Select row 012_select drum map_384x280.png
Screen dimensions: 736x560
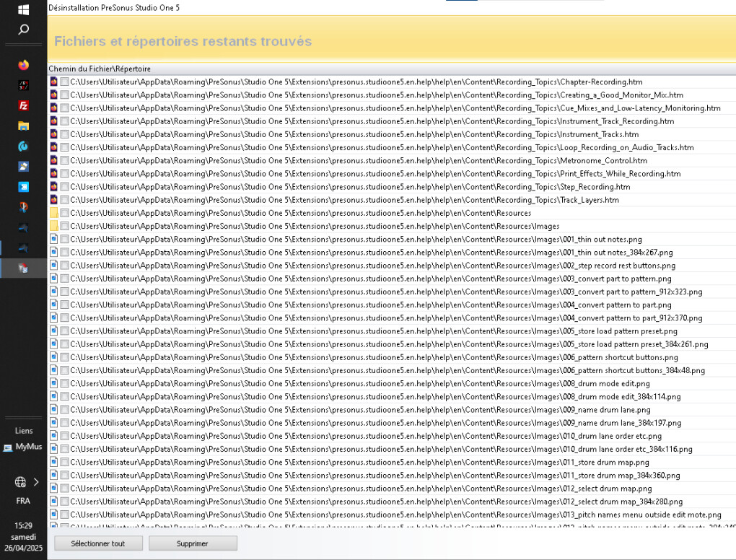tap(392, 502)
